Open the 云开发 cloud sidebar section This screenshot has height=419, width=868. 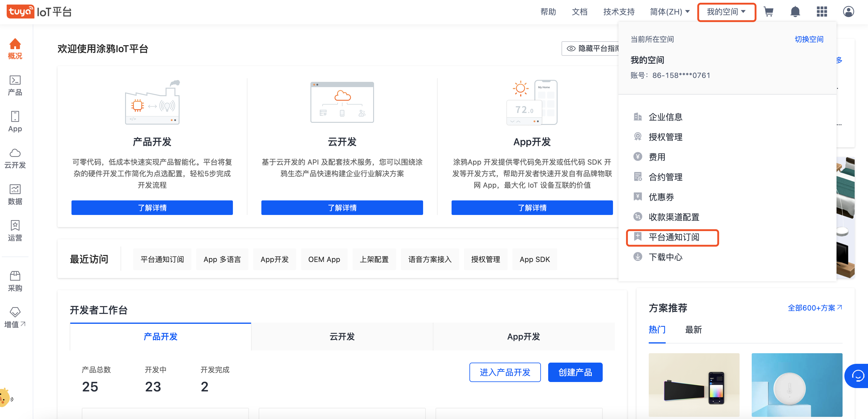[x=15, y=158]
